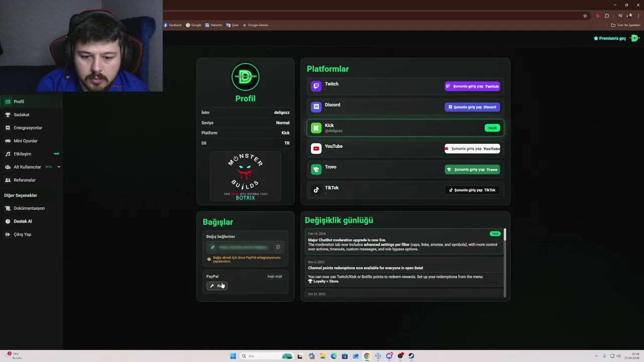Screen dimensions: 644x362
Task: Expand Alt Kullanıcılar chevron
Action: (x=58, y=167)
